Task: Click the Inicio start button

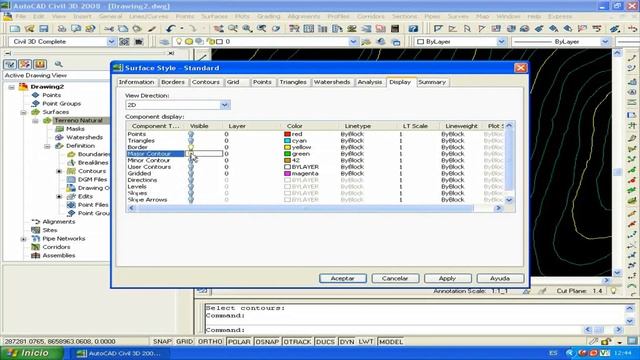Action: [31, 353]
